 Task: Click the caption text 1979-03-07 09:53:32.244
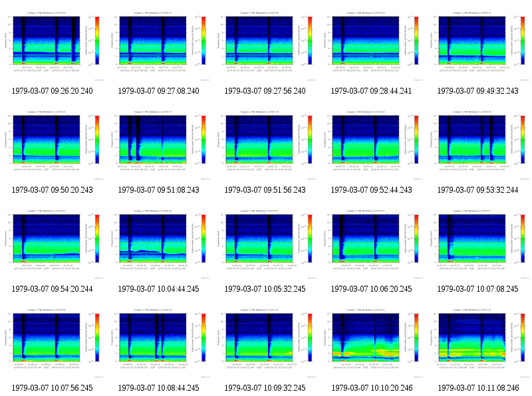click(x=477, y=190)
